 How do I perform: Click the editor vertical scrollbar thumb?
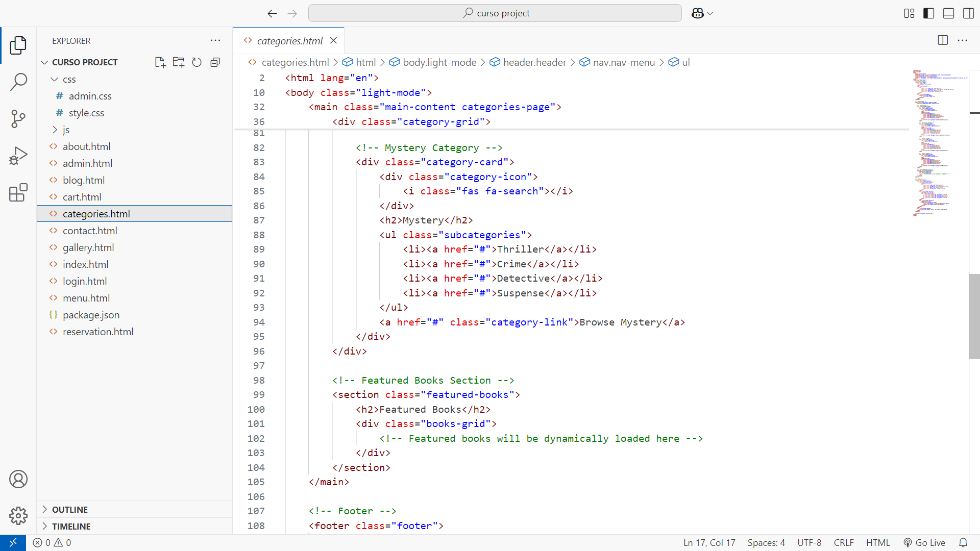point(974,316)
